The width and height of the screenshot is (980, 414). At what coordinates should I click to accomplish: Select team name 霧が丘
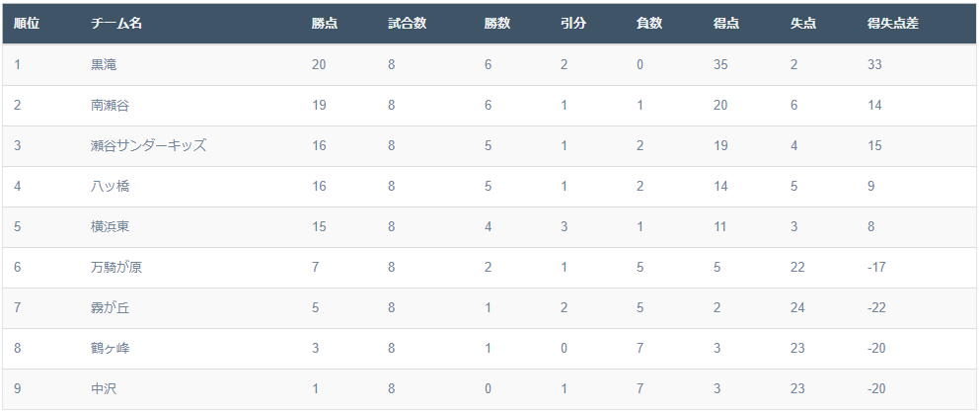110,307
